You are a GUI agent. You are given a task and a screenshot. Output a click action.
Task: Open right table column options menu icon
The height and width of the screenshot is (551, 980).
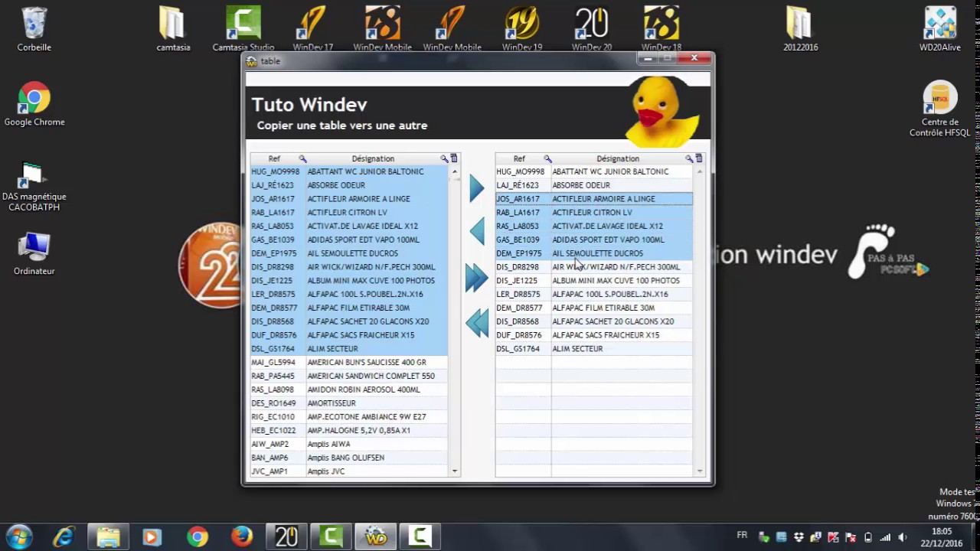click(x=699, y=158)
